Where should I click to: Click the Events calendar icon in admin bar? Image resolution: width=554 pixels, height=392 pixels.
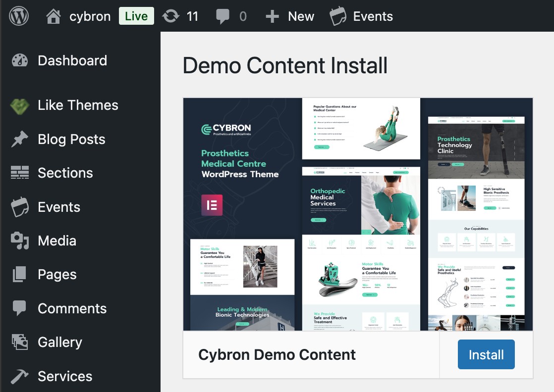point(338,16)
